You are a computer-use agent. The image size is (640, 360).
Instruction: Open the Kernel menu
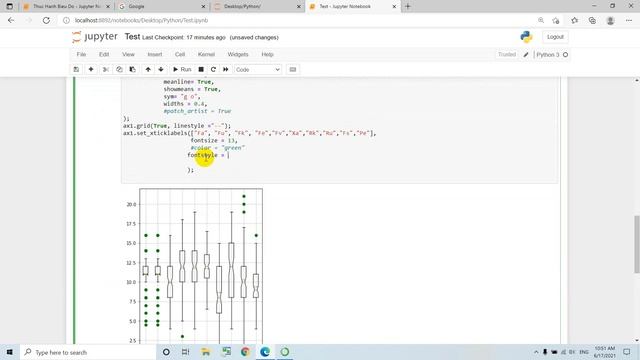pos(206,54)
